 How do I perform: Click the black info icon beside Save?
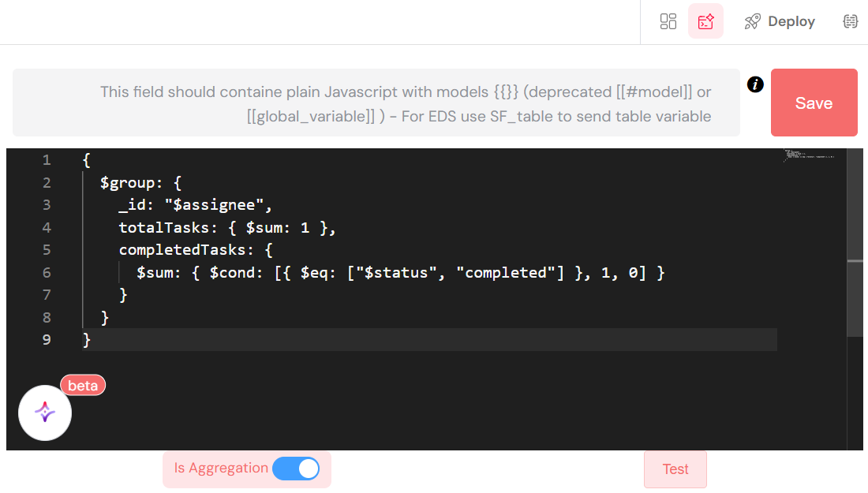(755, 84)
